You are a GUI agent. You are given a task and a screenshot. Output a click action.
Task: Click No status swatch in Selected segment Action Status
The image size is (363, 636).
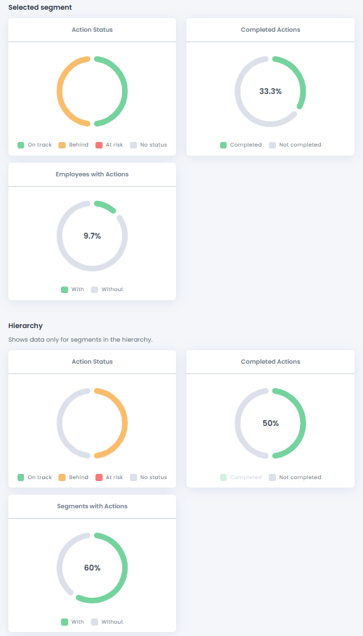[133, 145]
